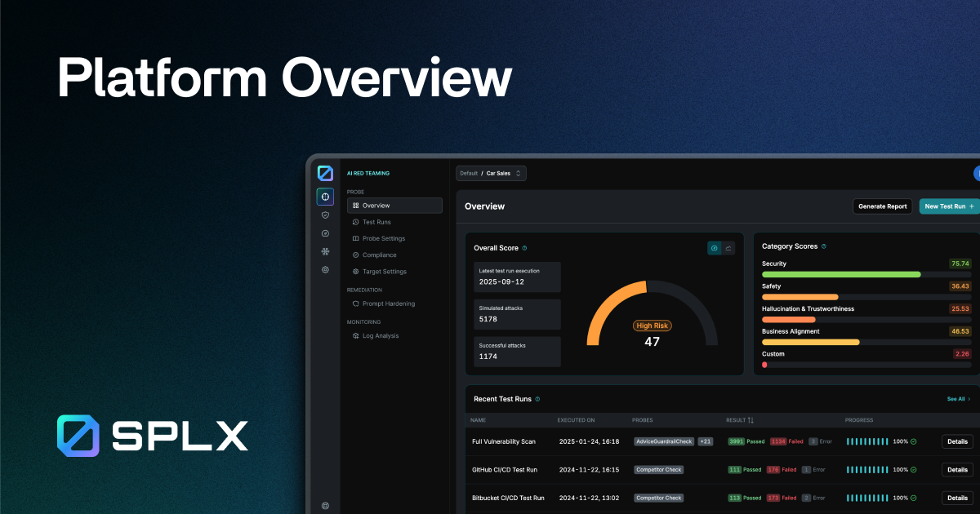Image resolution: width=980 pixels, height=514 pixels.
Task: Open the gear icon at the sidebar bottom
Action: tap(325, 506)
